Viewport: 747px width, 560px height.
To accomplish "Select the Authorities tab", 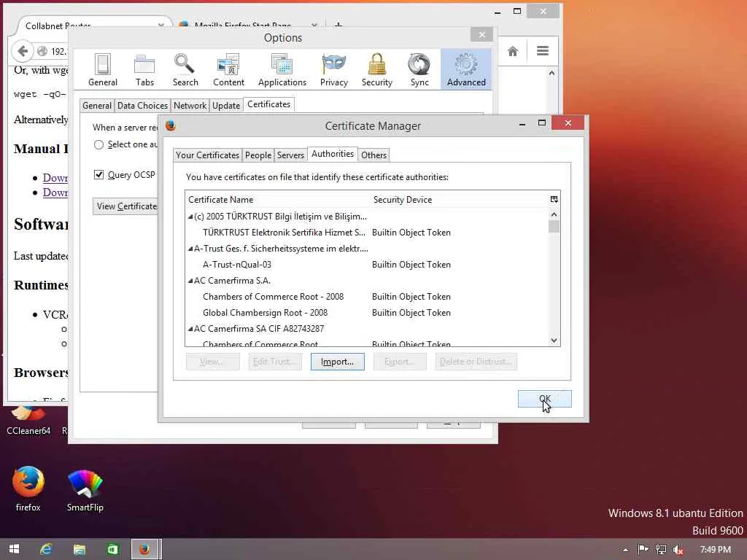I will click(333, 154).
